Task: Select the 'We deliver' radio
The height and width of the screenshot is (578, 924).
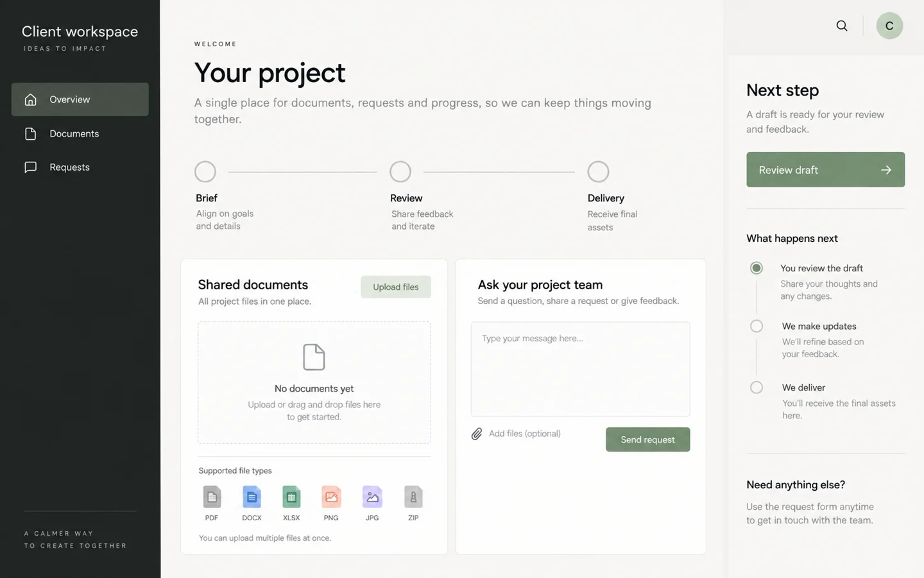Action: pyautogui.click(x=757, y=387)
